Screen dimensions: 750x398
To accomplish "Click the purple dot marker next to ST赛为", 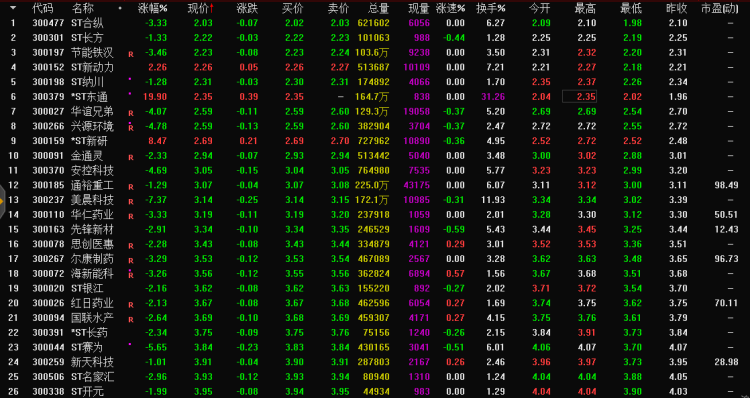I will pos(130,343).
